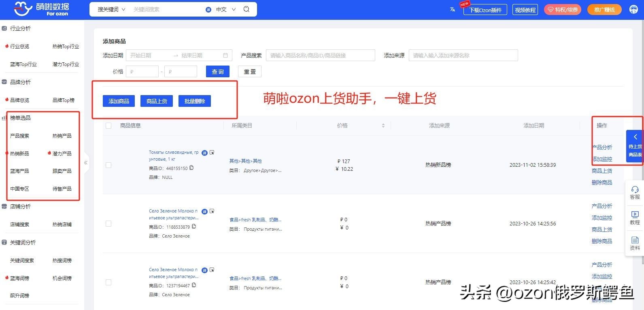644x310 pixels.
Task: Click the 重置 reset button
Action: click(x=250, y=72)
